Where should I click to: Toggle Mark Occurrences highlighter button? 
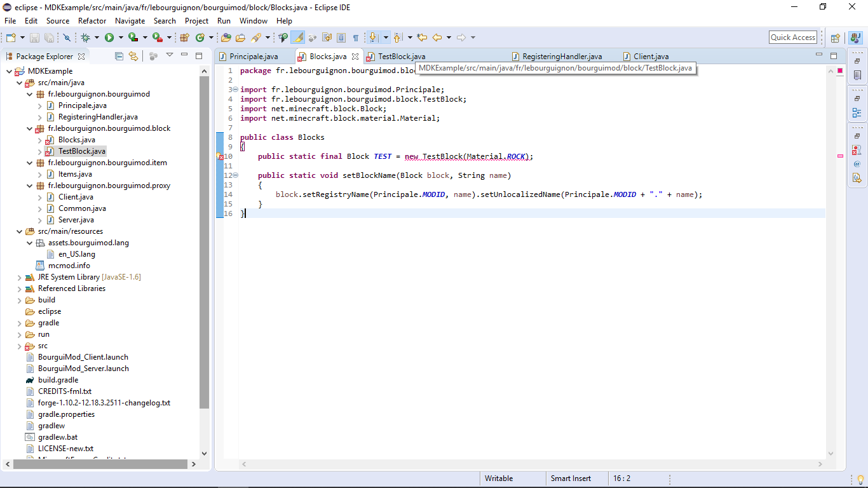(x=298, y=37)
